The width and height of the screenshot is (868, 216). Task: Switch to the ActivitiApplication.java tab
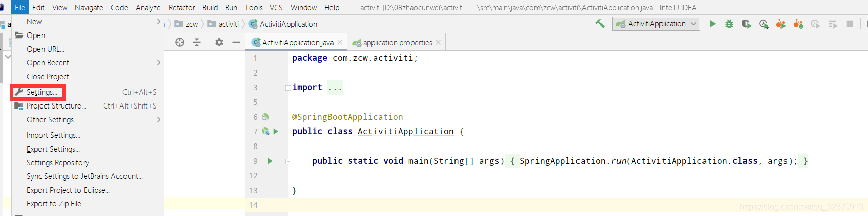(297, 42)
